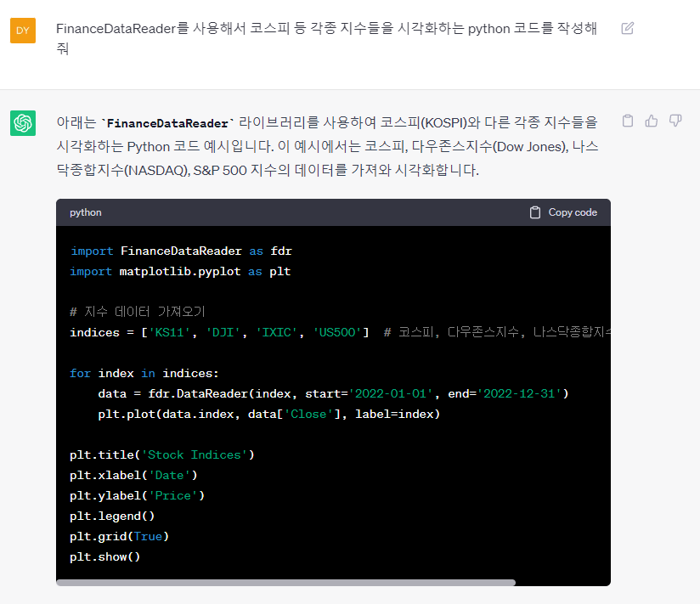Screen dimensions: 700x604
Task: Click the '# 지수 데이터 가져오기' comment
Action: tap(137, 312)
